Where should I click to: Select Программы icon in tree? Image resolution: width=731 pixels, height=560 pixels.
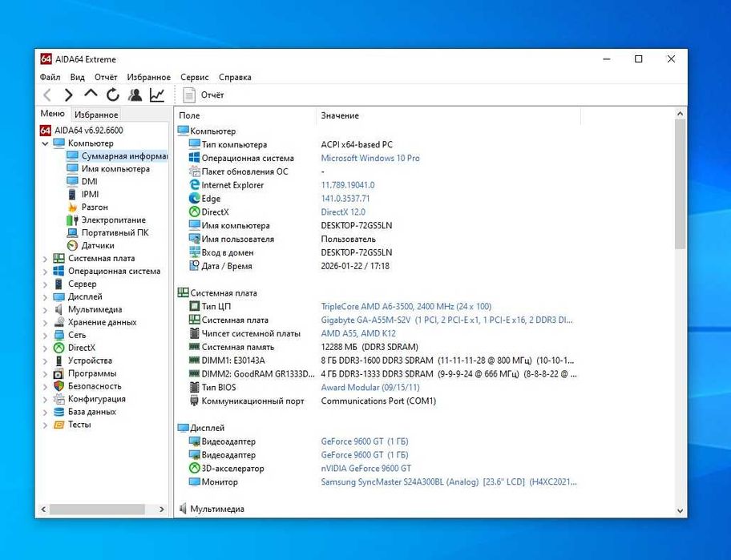tap(59, 373)
